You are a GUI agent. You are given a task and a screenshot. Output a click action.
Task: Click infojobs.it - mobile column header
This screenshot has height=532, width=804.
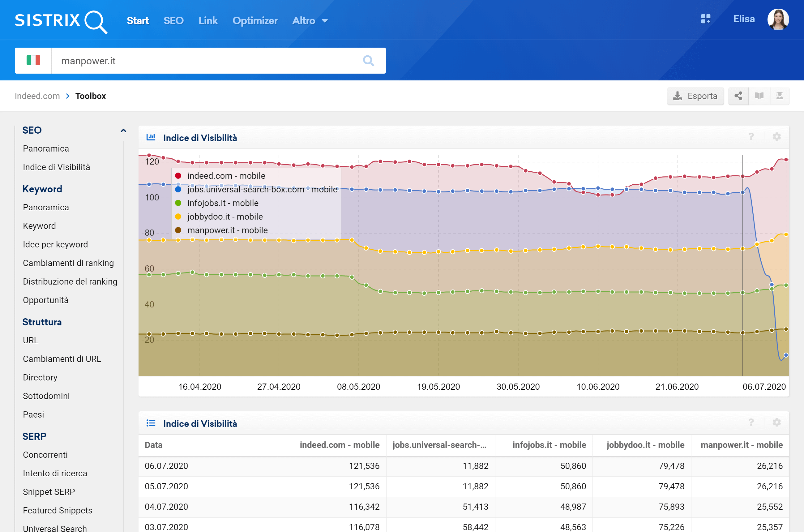click(x=549, y=445)
